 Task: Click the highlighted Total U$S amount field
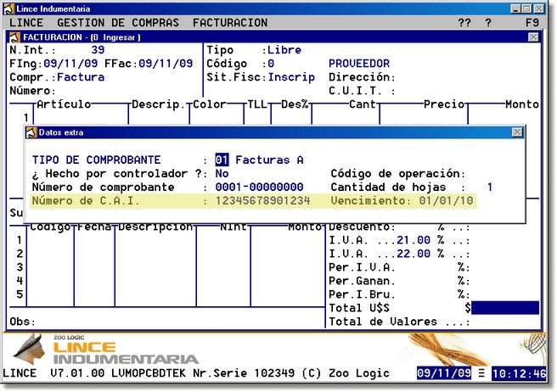pyautogui.click(x=505, y=308)
